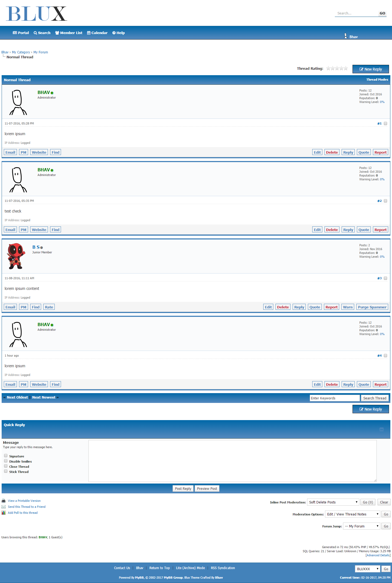Click the poll chart icon
This screenshot has width=392, height=583.
click(x=4, y=513)
